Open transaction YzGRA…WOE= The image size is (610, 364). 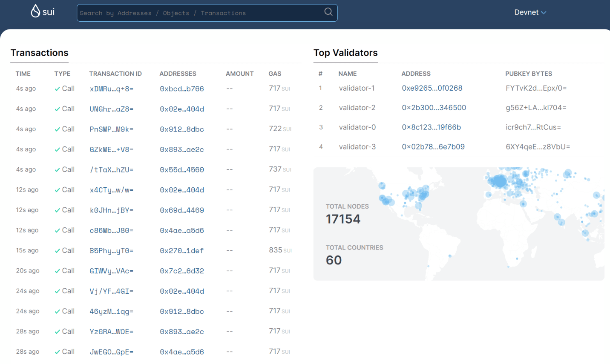click(x=112, y=332)
